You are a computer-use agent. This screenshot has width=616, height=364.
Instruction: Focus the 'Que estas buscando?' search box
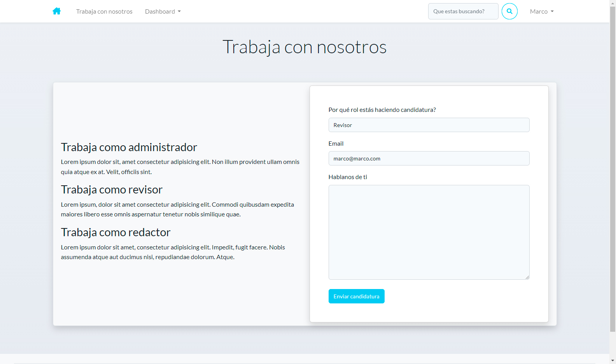(463, 11)
